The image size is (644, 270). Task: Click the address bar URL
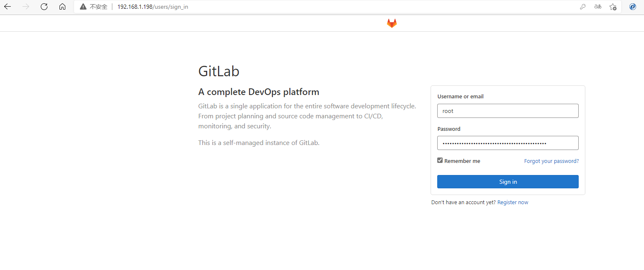coord(153,7)
